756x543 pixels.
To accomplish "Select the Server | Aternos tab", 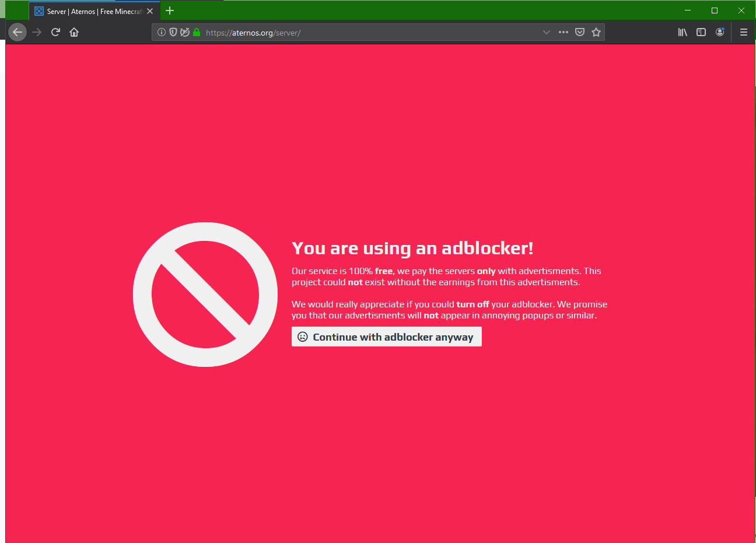I will pyautogui.click(x=94, y=11).
